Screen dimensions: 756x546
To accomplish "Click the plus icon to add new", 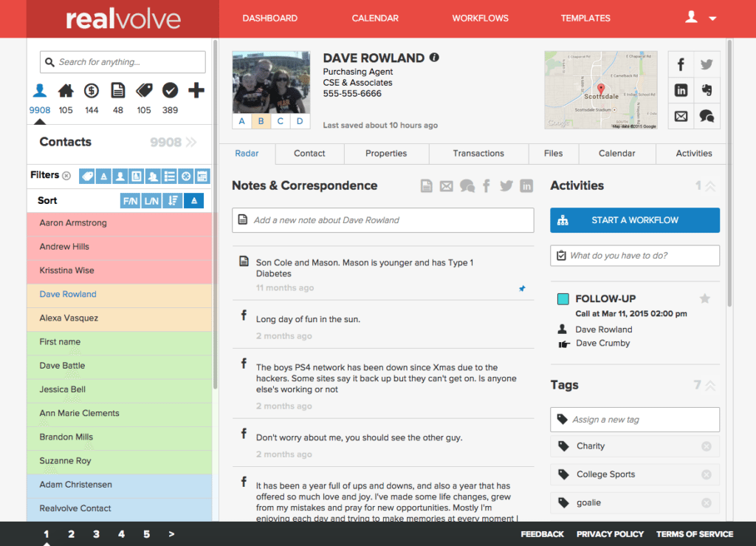I will 196,91.
